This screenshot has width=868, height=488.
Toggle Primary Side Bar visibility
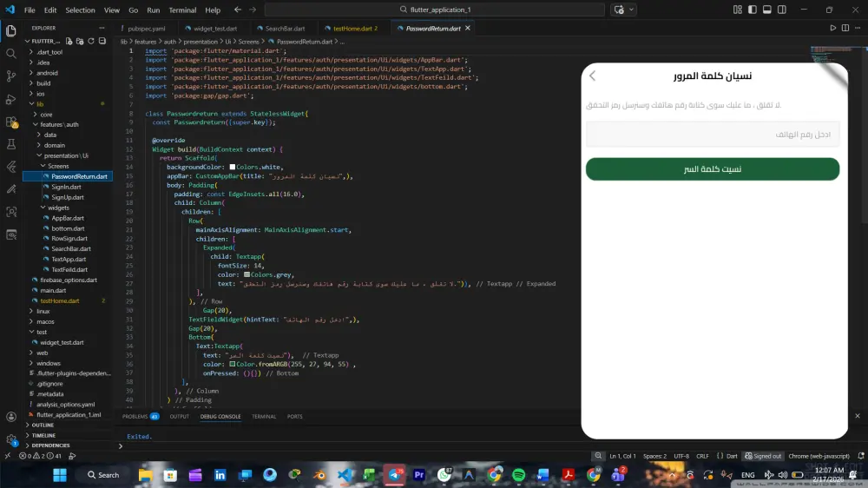[753, 10]
